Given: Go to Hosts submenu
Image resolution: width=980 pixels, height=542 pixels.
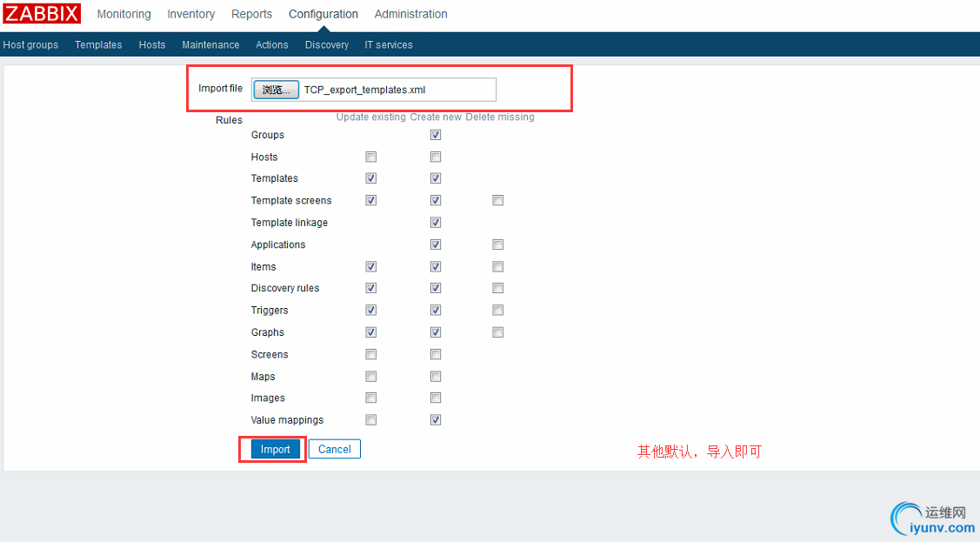Looking at the screenshot, I should [x=152, y=45].
